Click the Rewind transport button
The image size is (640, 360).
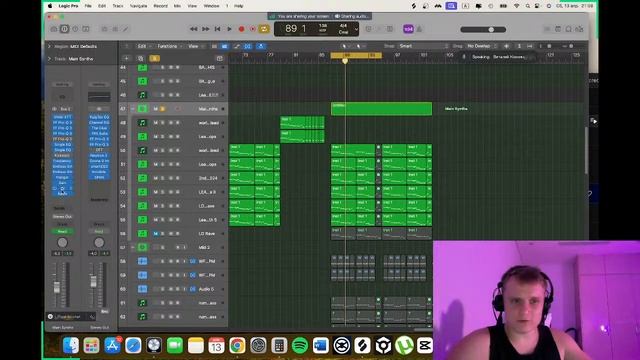193,29
